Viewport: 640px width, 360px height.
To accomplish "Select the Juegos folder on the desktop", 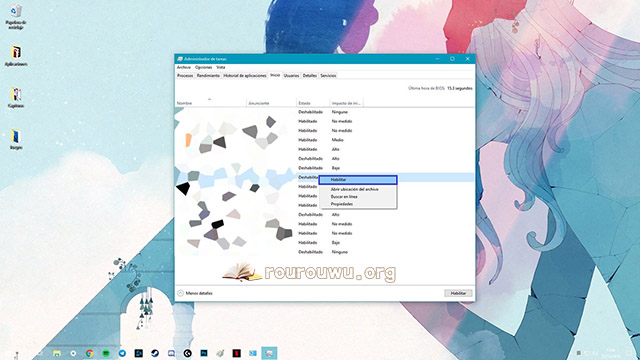I will coord(16,139).
